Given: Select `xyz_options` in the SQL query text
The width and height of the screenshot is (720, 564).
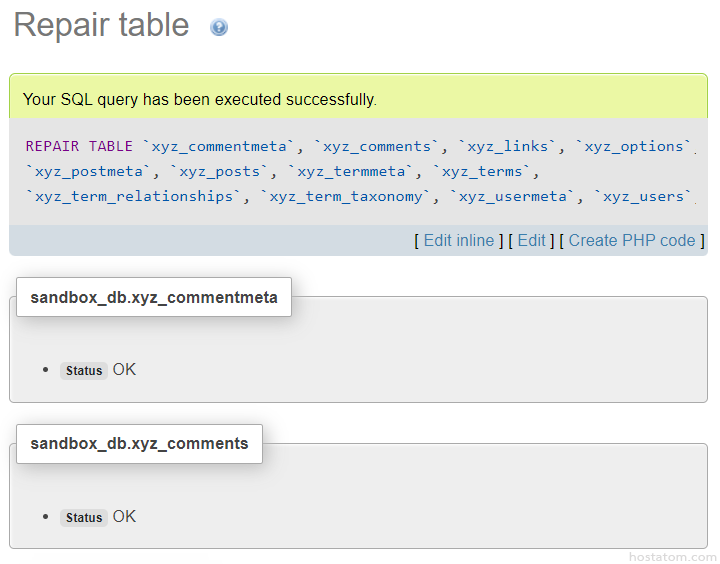Looking at the screenshot, I should [x=634, y=146].
